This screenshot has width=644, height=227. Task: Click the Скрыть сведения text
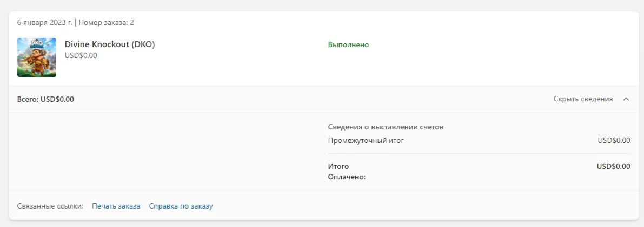click(x=583, y=99)
